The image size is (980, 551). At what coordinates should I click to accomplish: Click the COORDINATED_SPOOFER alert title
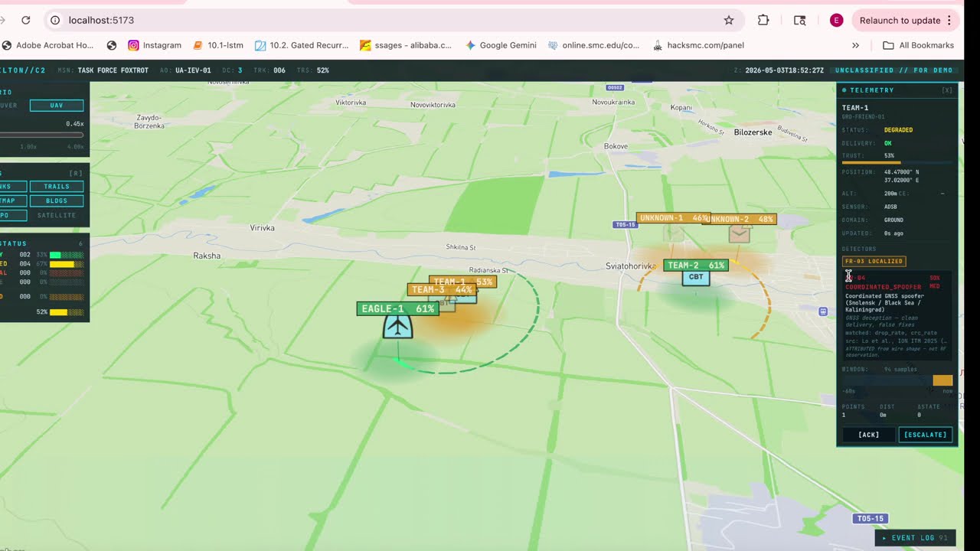tap(883, 287)
